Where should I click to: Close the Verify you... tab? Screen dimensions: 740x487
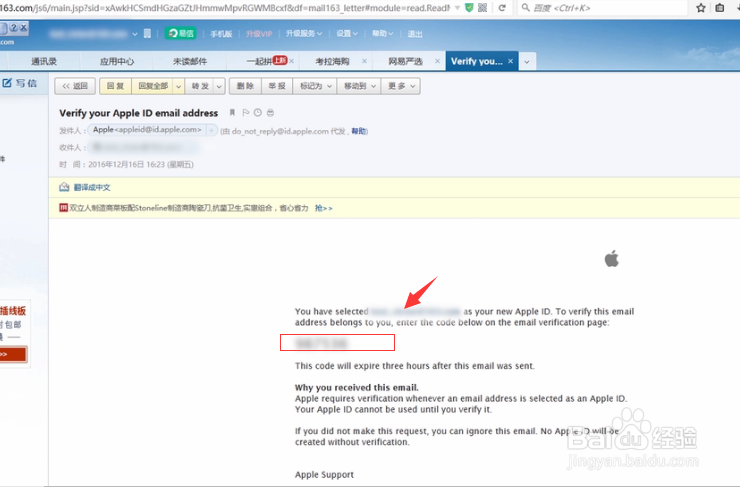coord(510,61)
